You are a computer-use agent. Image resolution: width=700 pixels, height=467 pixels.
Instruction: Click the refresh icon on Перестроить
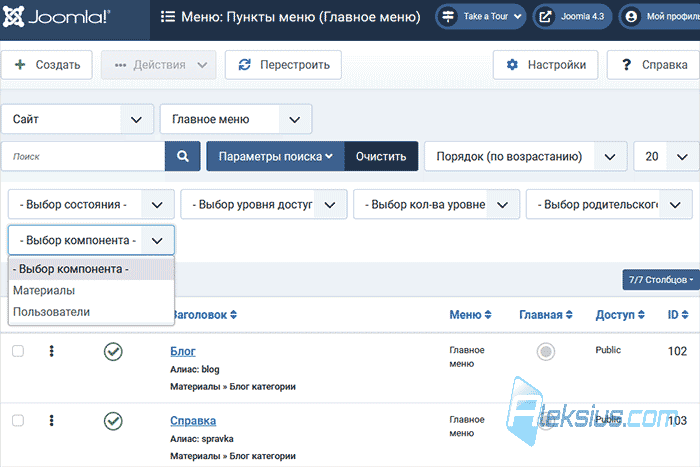click(x=245, y=65)
